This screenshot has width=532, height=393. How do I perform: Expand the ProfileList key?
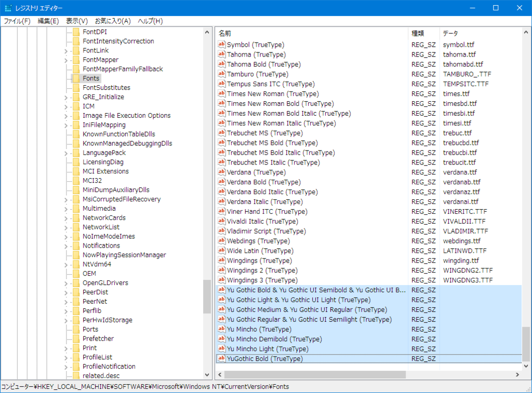click(x=66, y=358)
